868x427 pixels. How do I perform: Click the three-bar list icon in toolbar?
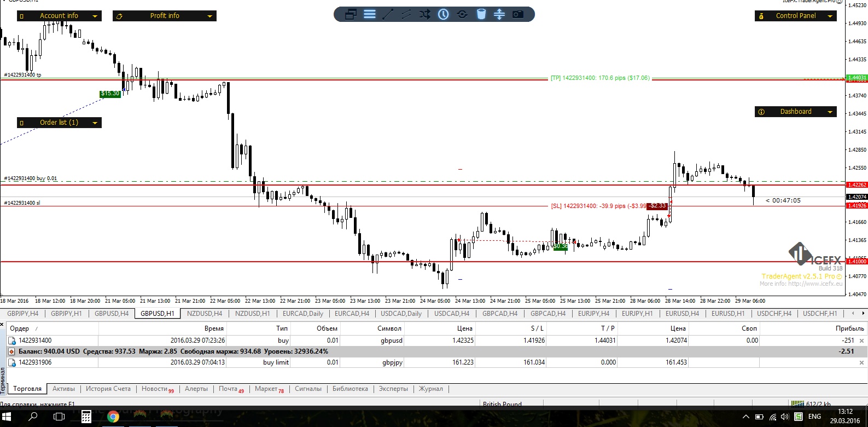click(x=370, y=14)
